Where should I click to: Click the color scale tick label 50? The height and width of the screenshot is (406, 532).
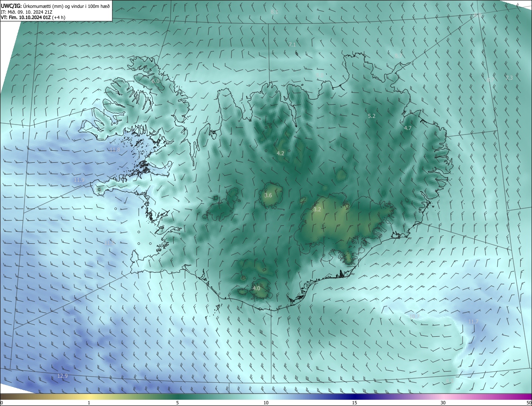tap(529, 403)
